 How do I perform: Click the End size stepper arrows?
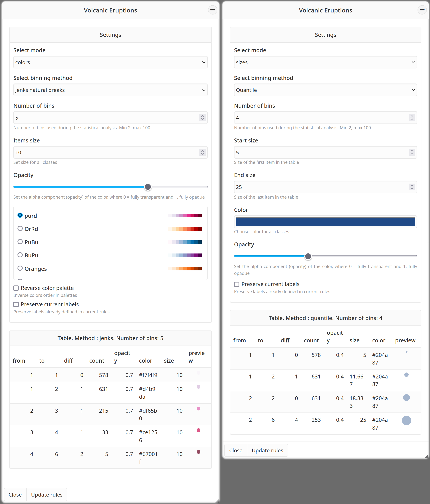pyautogui.click(x=412, y=187)
